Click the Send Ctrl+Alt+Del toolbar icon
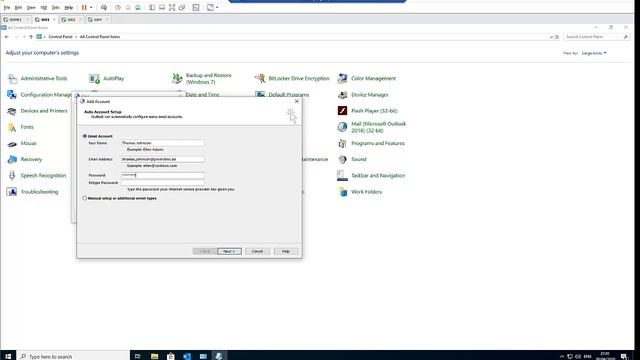The image size is (640, 360). coord(104,7)
